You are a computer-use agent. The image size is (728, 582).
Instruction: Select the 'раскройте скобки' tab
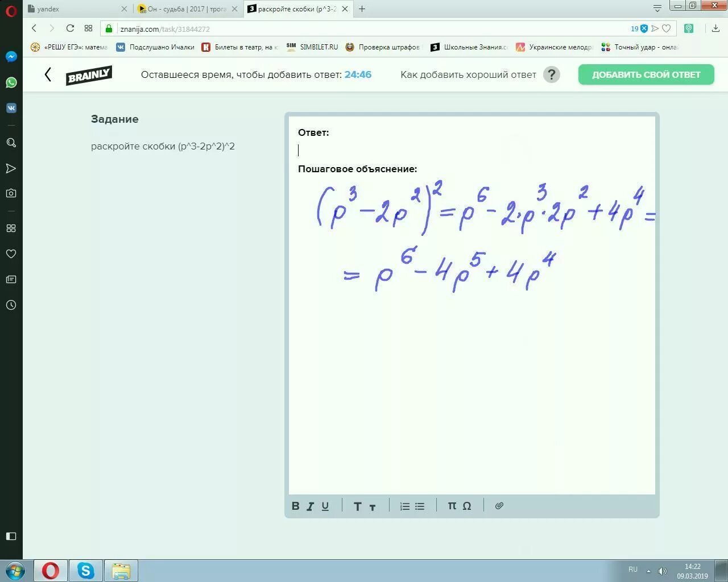coord(297,9)
